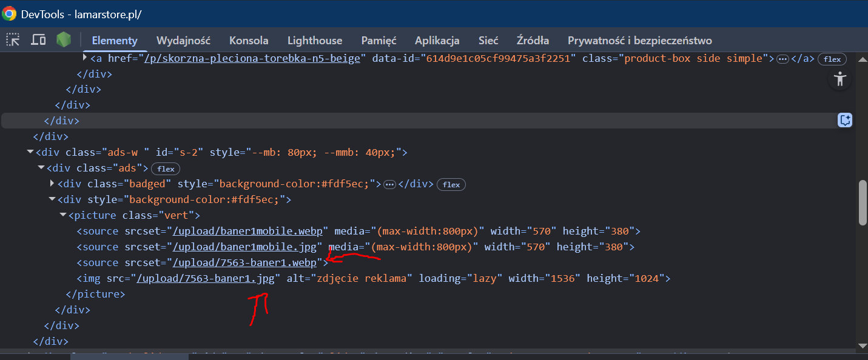The width and height of the screenshot is (868, 360).
Task: Expand the div with class badged
Action: coord(51,184)
